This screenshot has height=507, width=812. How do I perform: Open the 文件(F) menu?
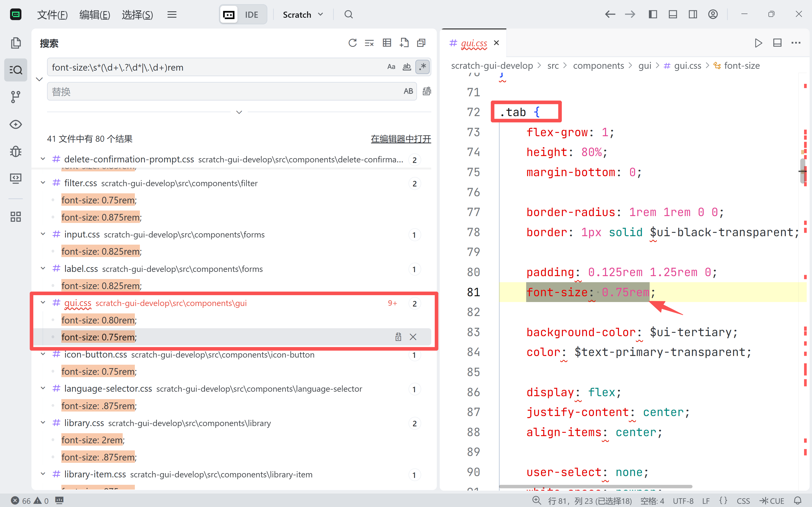(52, 15)
